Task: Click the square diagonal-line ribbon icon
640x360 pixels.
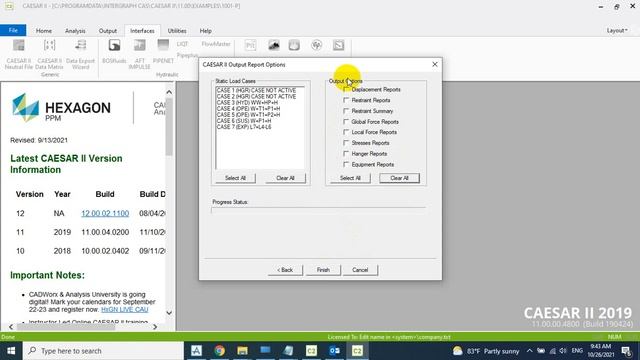Action: pos(338,45)
